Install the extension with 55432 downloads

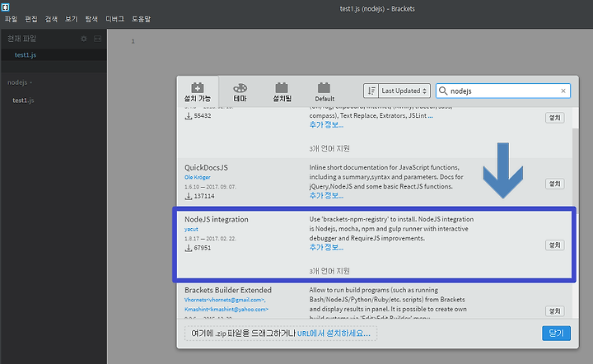pos(554,118)
